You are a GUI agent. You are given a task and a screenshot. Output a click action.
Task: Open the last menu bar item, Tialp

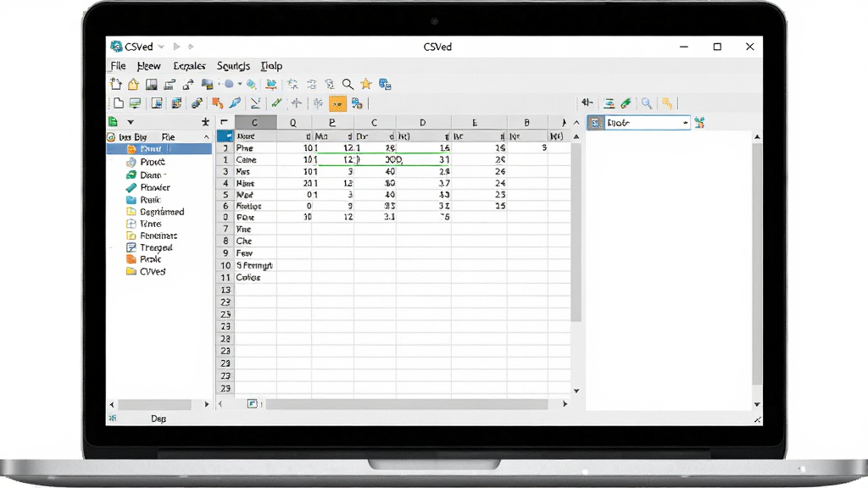[271, 66]
